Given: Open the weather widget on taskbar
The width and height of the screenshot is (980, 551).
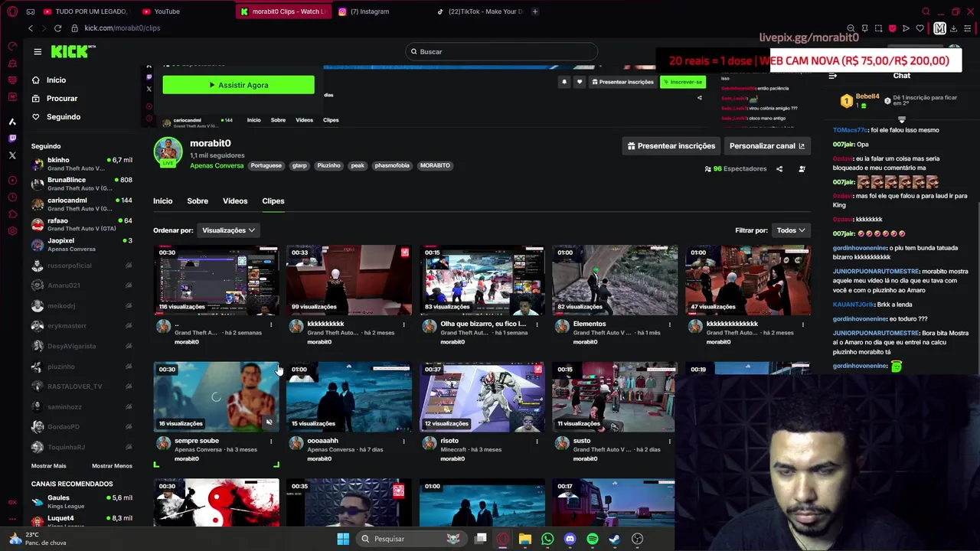Looking at the screenshot, I should pyautogui.click(x=38, y=539).
